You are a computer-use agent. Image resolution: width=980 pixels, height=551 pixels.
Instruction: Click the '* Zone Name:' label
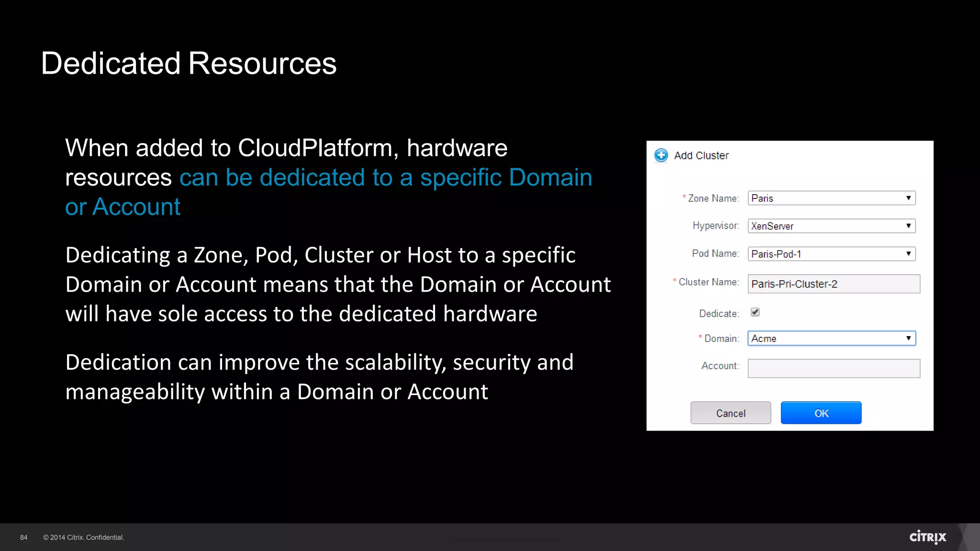pyautogui.click(x=711, y=198)
